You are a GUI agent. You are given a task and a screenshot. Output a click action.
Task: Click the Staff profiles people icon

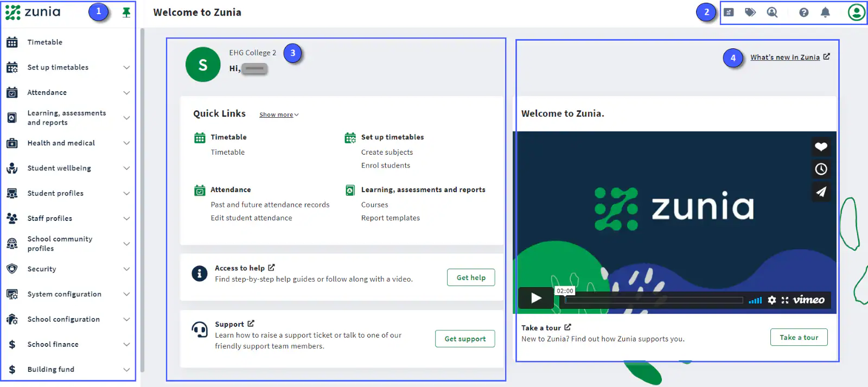[x=12, y=218]
